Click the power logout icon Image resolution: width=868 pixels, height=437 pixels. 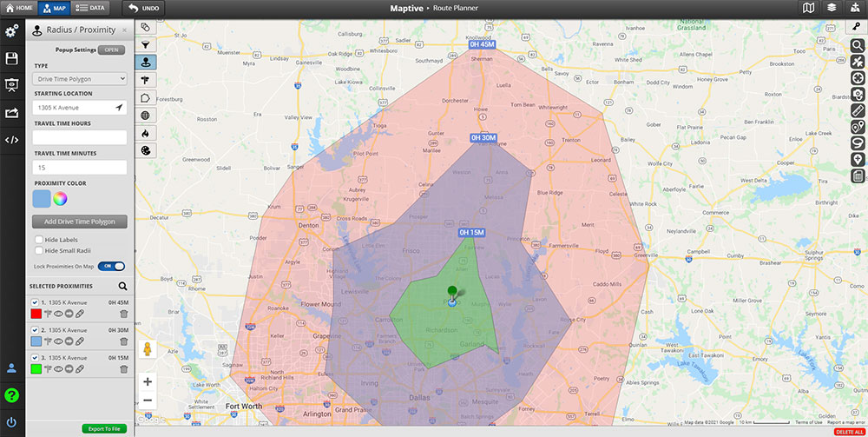[11, 422]
